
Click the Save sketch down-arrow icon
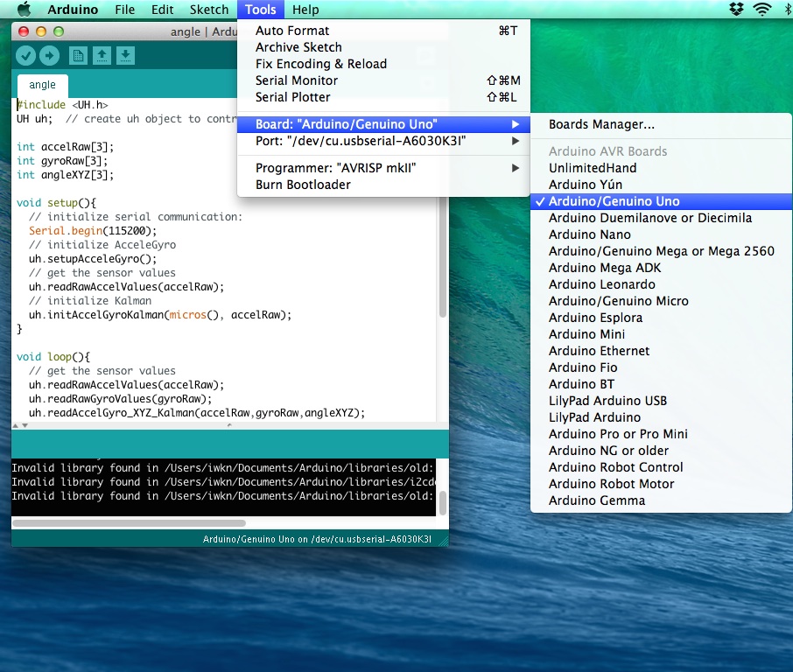pos(125,56)
